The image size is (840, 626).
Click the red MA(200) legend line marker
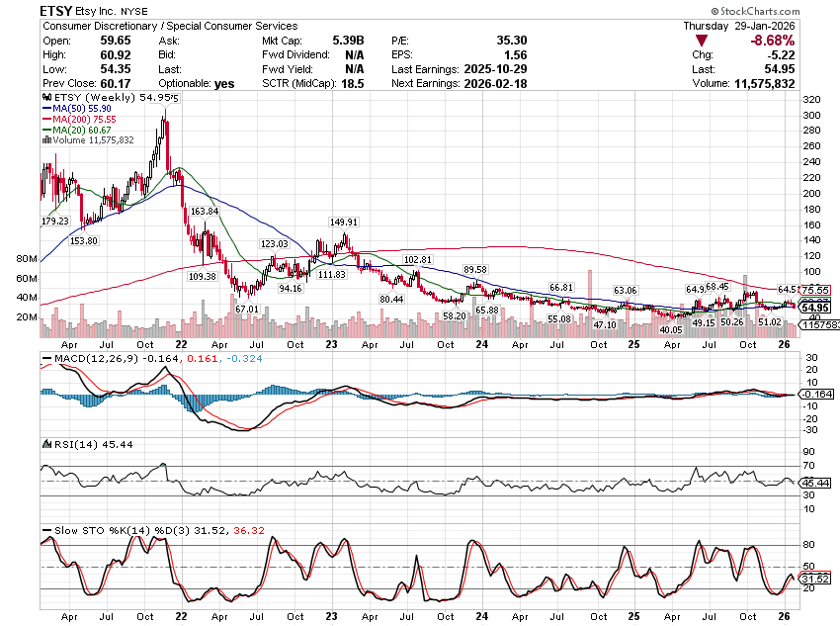44,119
